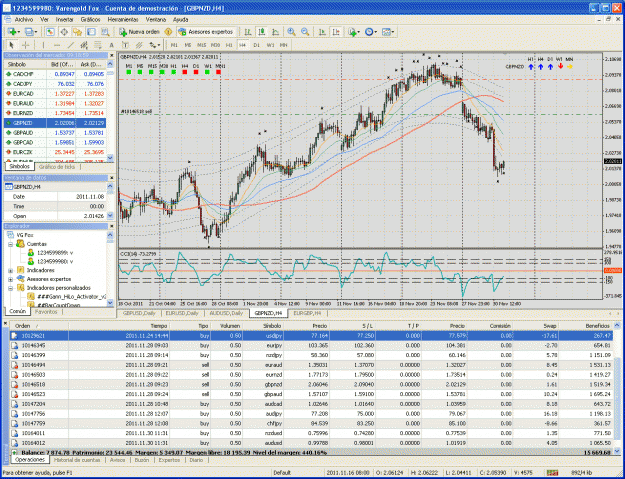
Task: Close the market watch panel
Action: tap(112, 55)
